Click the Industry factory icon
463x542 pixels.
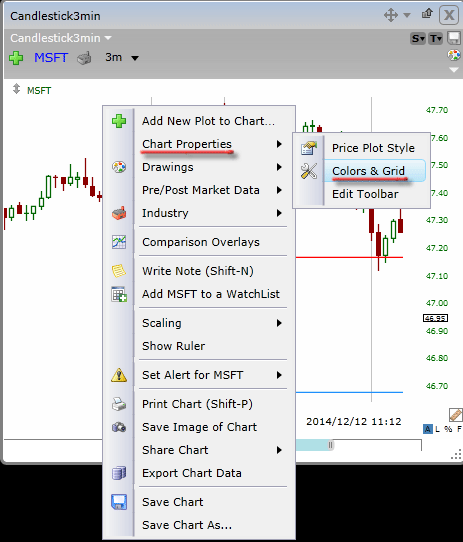pos(119,213)
